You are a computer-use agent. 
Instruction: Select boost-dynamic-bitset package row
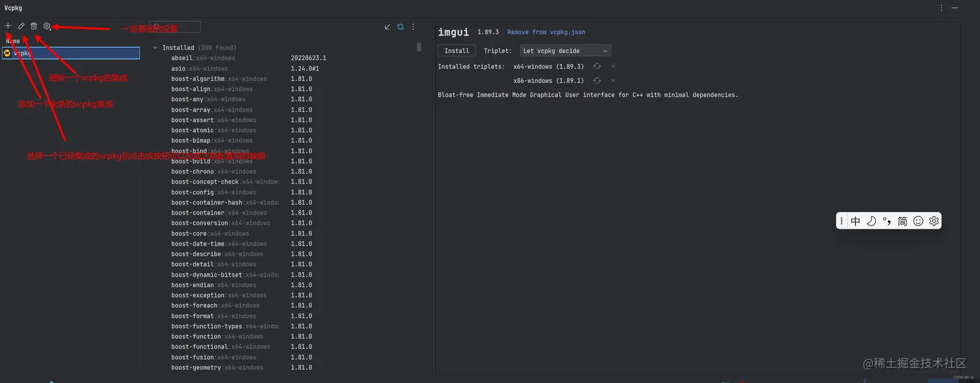225,275
